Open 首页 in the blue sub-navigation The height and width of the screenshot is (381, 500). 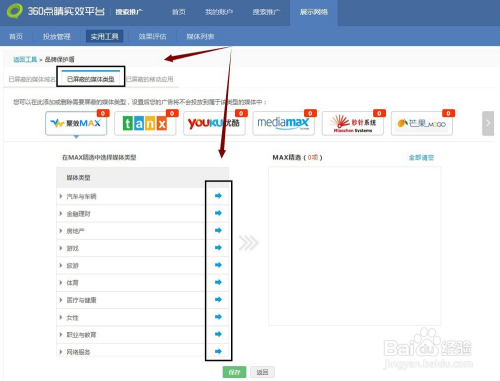[x=16, y=36]
